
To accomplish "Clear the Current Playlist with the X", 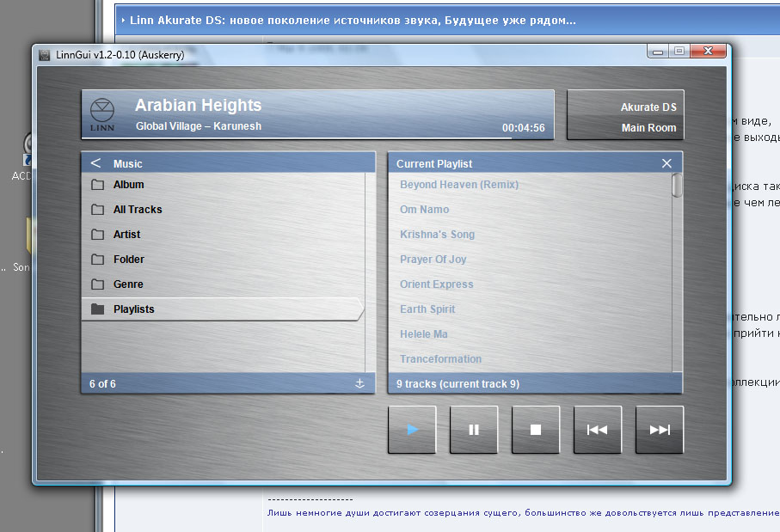I will click(x=666, y=163).
